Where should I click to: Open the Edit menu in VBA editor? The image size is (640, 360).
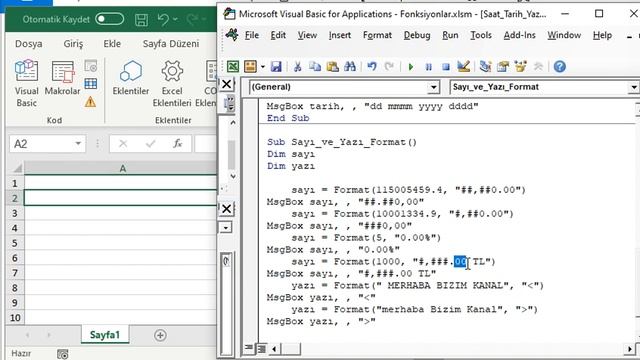[x=278, y=36]
